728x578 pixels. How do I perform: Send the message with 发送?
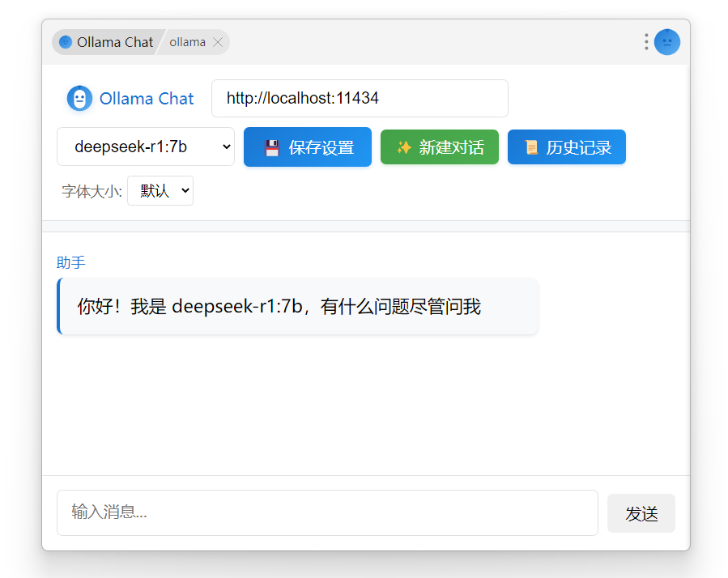(x=641, y=513)
